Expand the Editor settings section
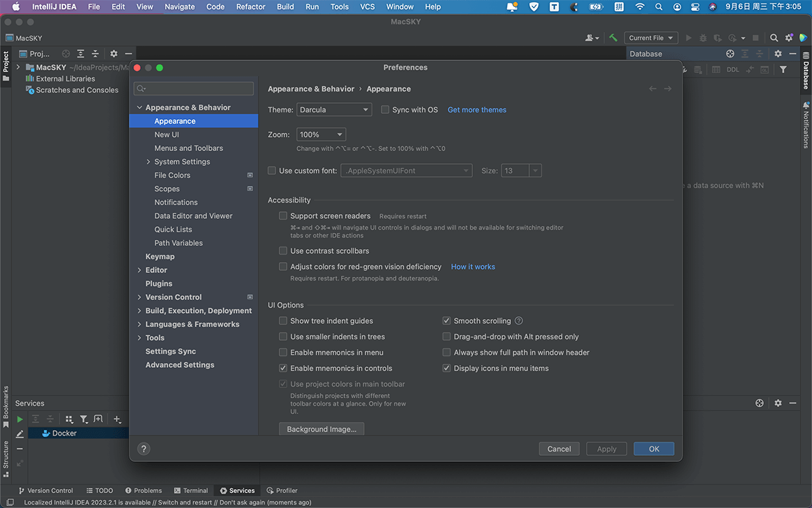Viewport: 812px width, 508px height. pyautogui.click(x=140, y=270)
